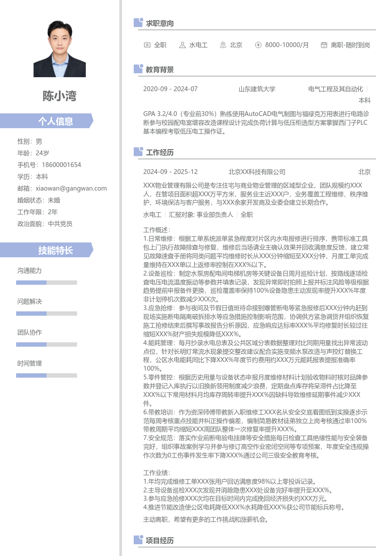
Task: Click the 工作年限:2年 line
Action: coord(37,212)
